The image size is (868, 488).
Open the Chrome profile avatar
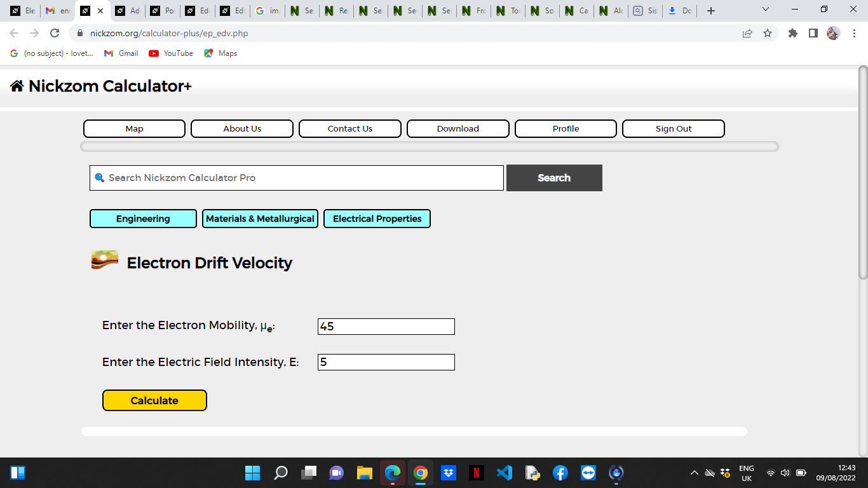(834, 33)
